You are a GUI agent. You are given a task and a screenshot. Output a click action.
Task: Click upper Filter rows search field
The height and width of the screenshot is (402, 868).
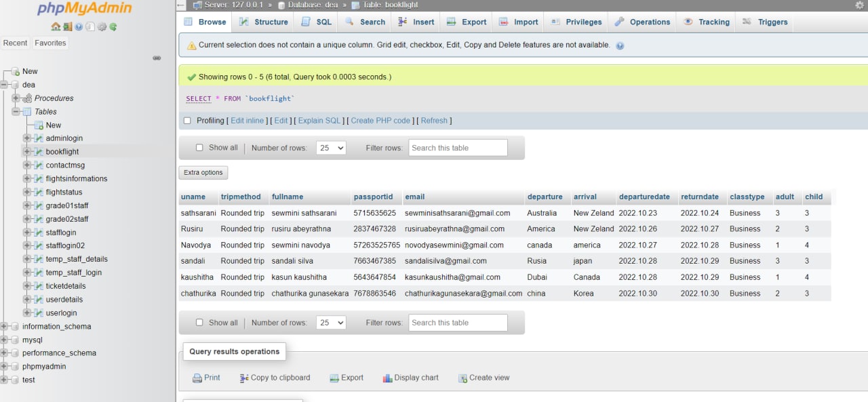(458, 148)
